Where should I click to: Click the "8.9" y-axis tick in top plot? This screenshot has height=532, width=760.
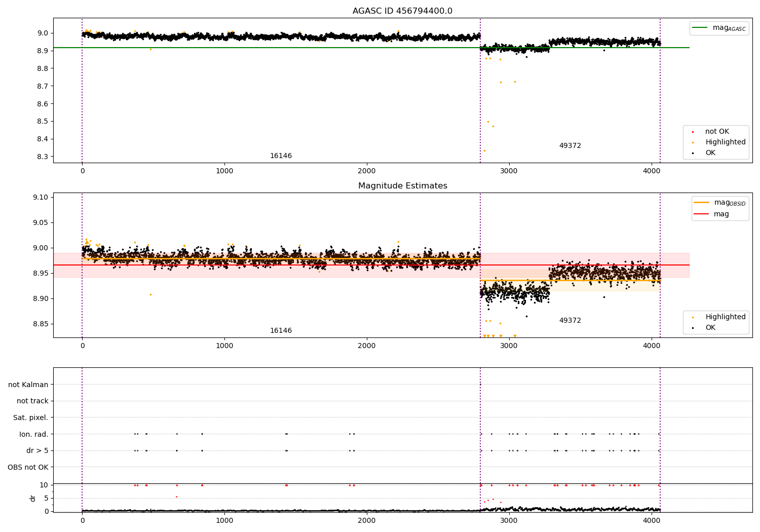coord(43,51)
